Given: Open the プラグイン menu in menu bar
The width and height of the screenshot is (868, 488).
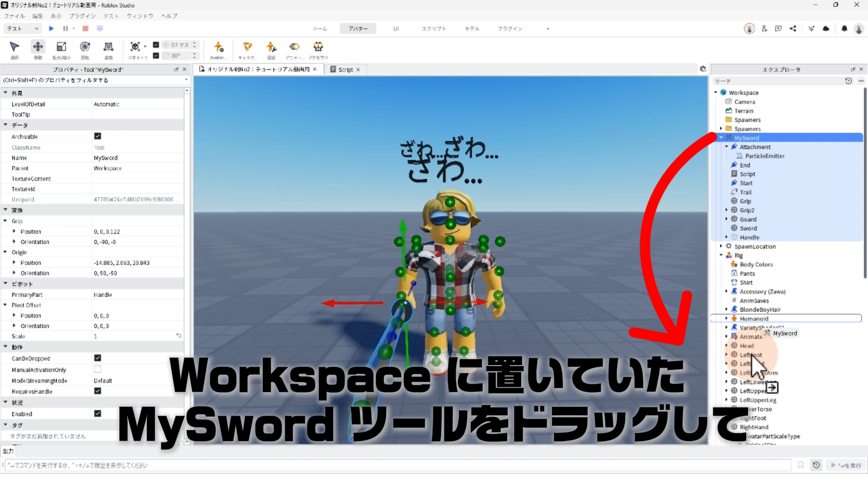Looking at the screenshot, I should coord(82,16).
